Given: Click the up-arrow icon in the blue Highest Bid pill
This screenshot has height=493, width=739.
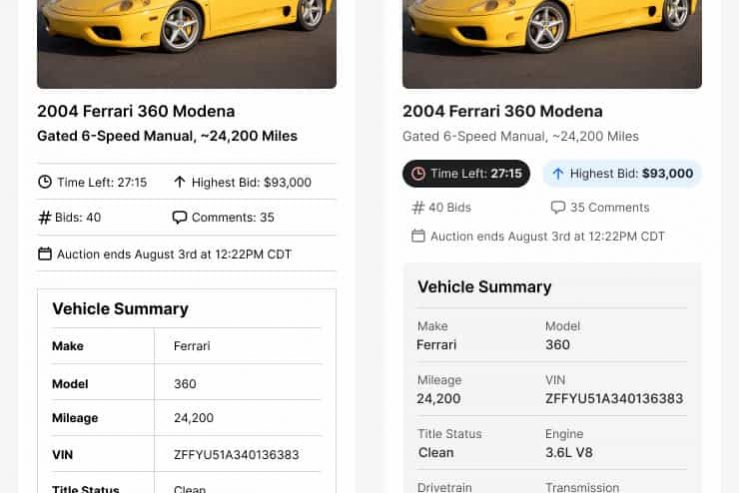Looking at the screenshot, I should 558,174.
